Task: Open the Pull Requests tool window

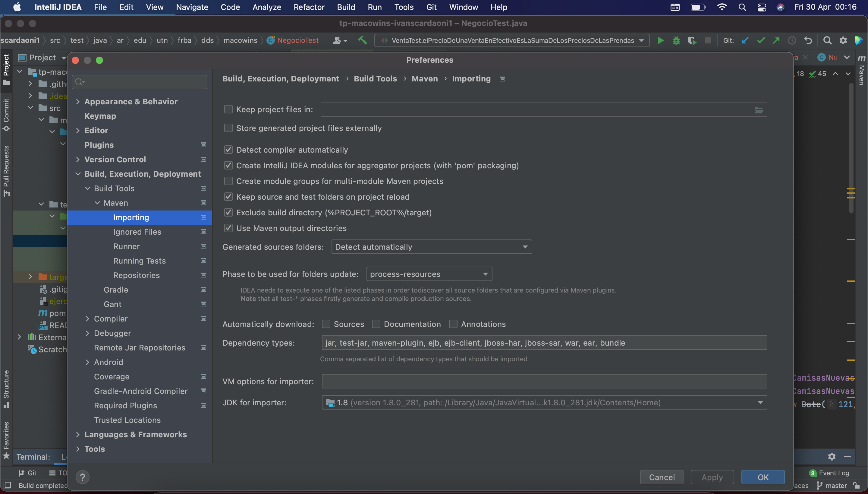Action: [x=6, y=171]
